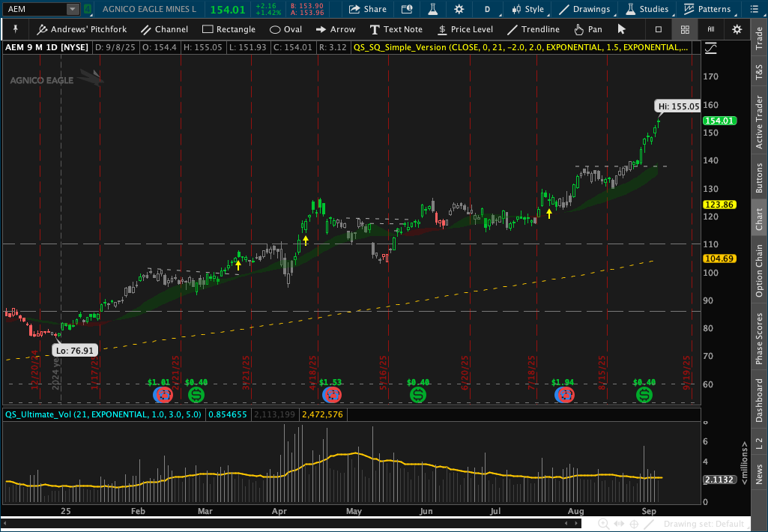Expand the AEM symbol dropdown arrow

[x=72, y=9]
